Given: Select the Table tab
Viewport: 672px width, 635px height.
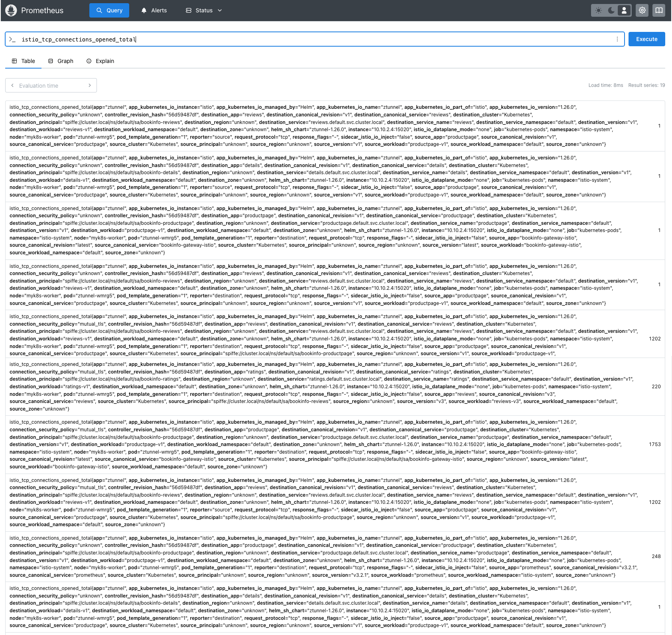Looking at the screenshot, I should [24, 61].
